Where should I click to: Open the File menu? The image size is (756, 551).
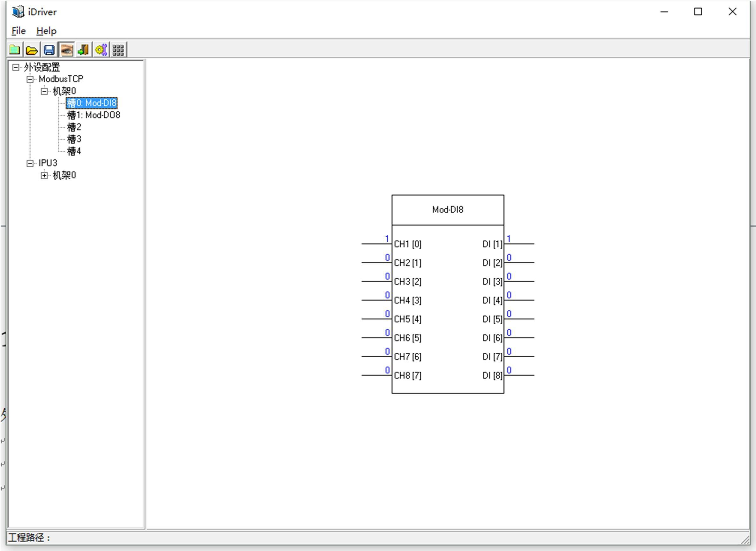(19, 31)
